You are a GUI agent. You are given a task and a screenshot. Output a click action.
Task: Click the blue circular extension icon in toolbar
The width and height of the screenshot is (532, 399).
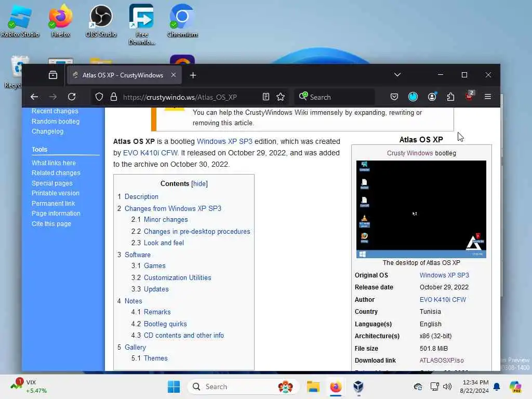(413, 97)
